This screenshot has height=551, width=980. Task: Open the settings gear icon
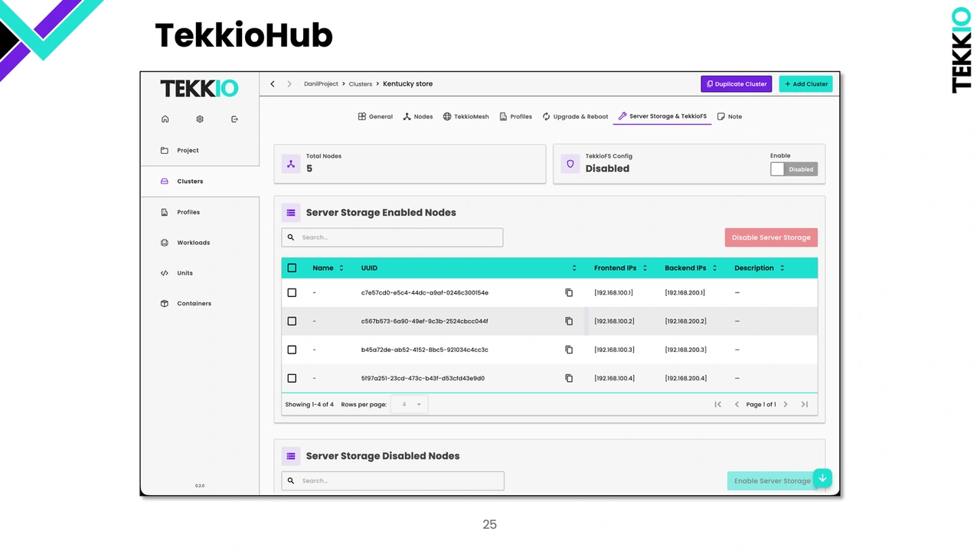coord(199,119)
